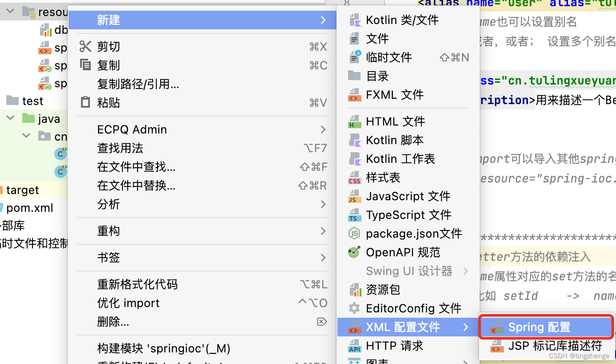Click the Spring 配置 leaf icon
Image resolution: width=616 pixels, height=364 pixels.
tap(497, 328)
